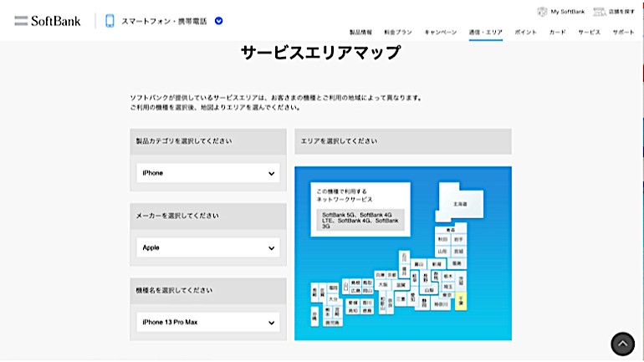Open the サービス menu item
Image resolution: width=644 pixels, height=362 pixels.
pos(589,32)
